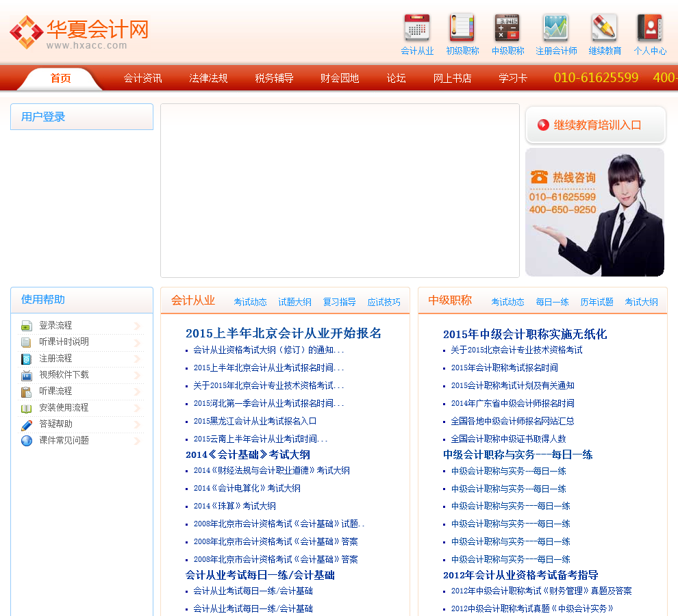Image resolution: width=678 pixels, height=616 pixels.
Task: Click the 用户登录 panel header
Action: coord(81,117)
